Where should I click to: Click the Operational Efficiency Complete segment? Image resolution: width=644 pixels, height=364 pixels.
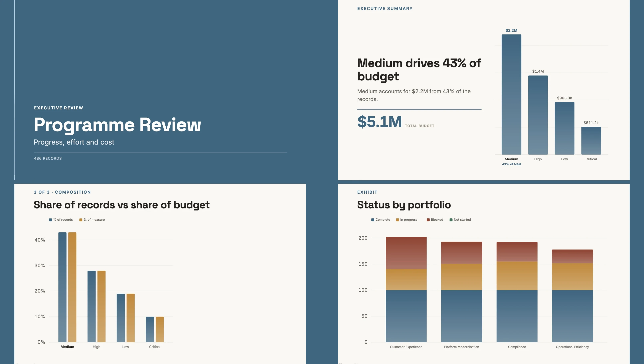572,316
